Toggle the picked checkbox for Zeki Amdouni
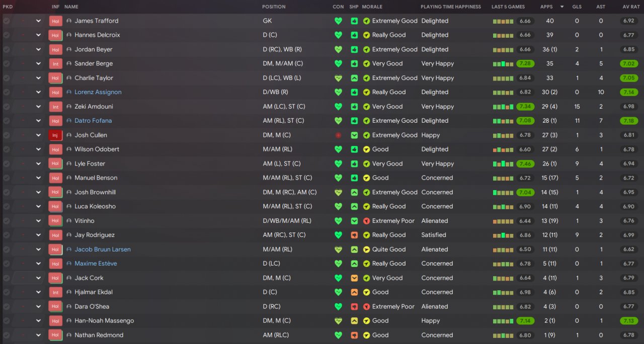The image size is (644, 344). point(7,107)
